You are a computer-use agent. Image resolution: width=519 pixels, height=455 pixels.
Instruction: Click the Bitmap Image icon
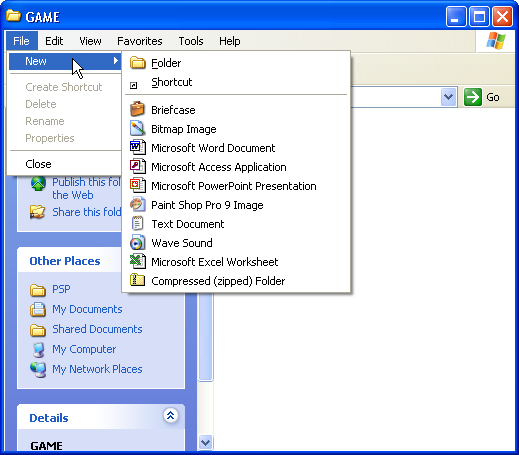pyautogui.click(x=137, y=128)
